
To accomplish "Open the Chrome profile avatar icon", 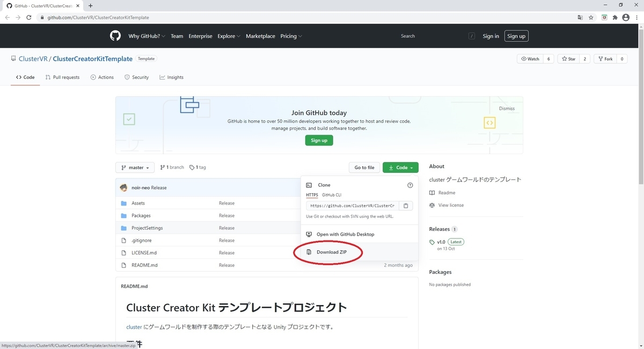I will (626, 17).
